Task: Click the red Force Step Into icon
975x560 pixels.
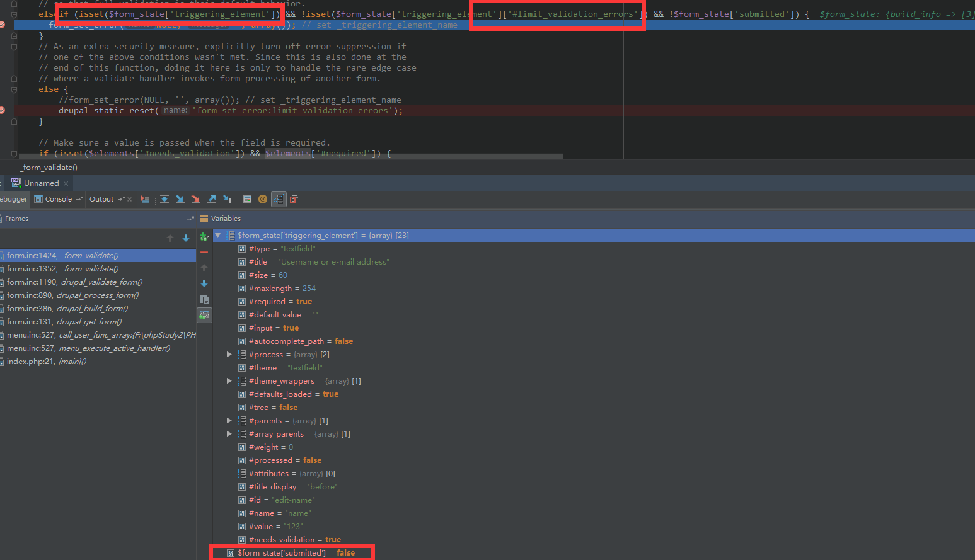Action: [195, 199]
